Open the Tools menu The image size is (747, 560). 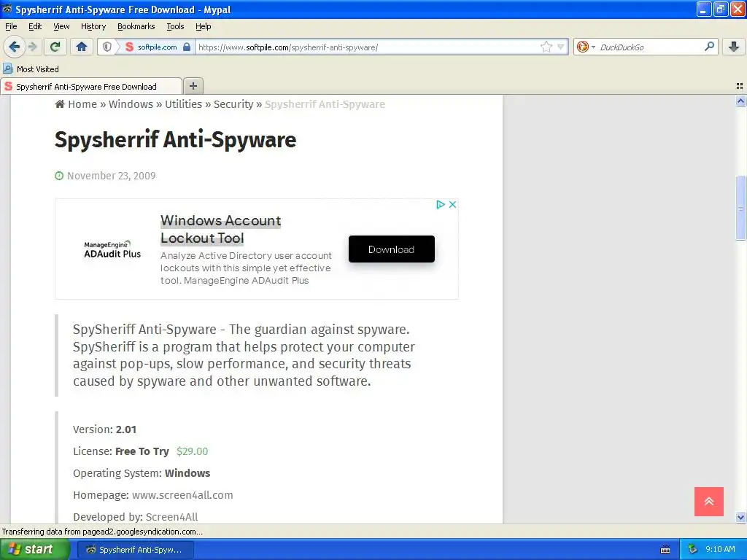point(175,26)
